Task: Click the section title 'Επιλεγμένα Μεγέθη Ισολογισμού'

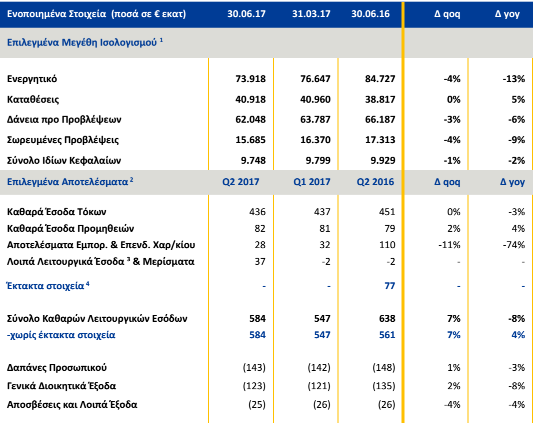Action: tap(82, 43)
